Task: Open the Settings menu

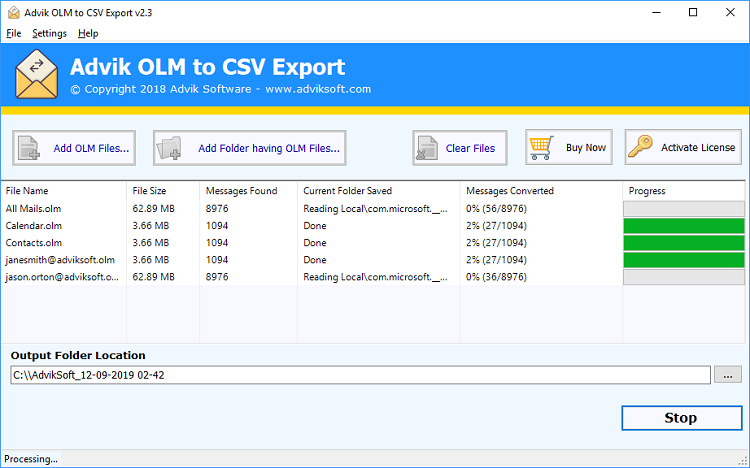Action: 49,33
